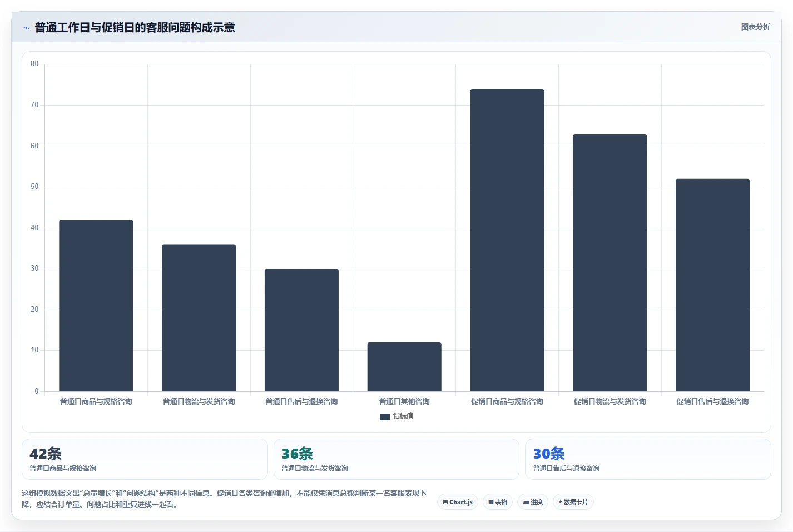Click the 普通日售后与退换咨询 bar in the chart

(x=301, y=330)
